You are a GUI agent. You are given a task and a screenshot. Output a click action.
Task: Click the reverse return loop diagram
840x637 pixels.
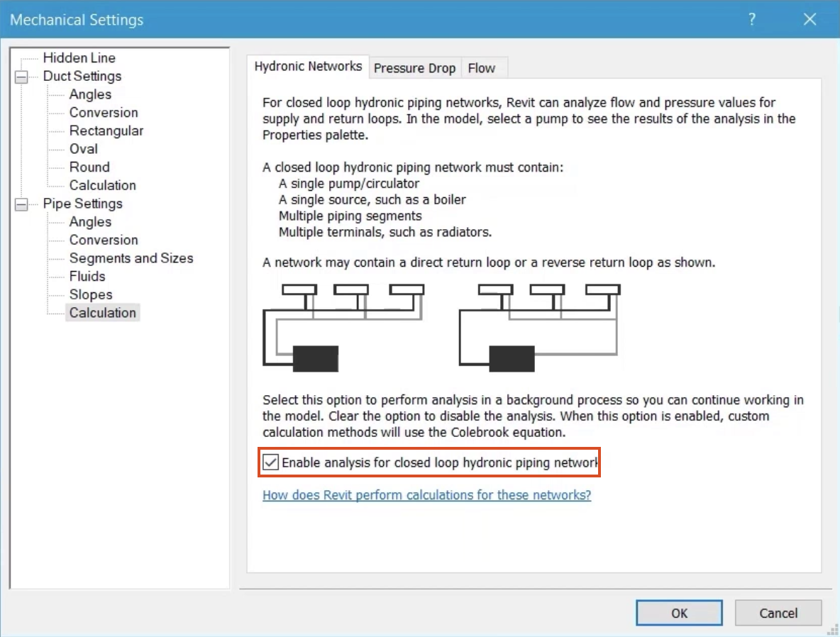coord(539,328)
